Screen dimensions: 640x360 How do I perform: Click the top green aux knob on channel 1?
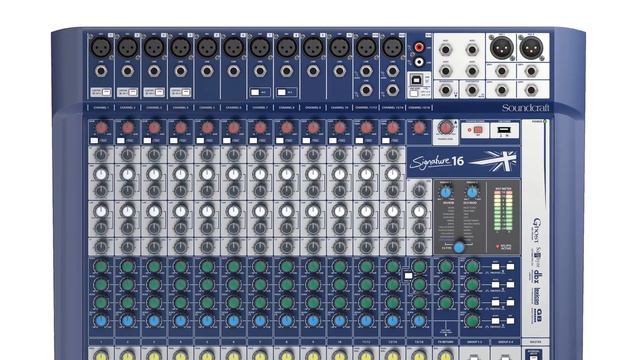[x=101, y=267]
